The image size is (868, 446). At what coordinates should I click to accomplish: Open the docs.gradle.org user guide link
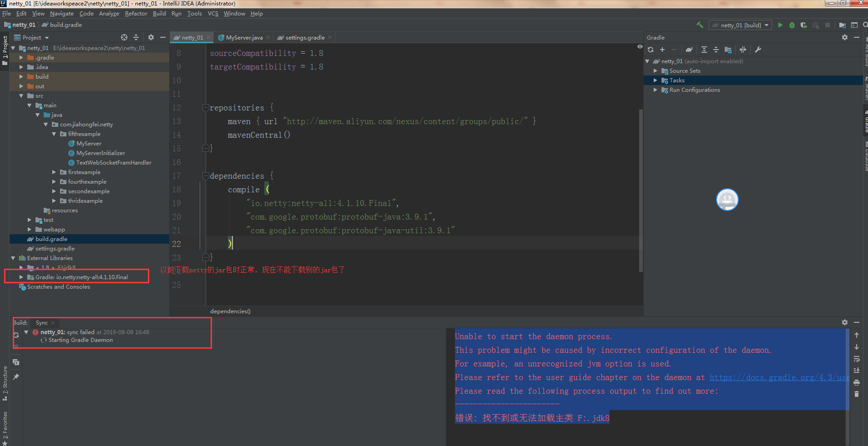pos(780,377)
